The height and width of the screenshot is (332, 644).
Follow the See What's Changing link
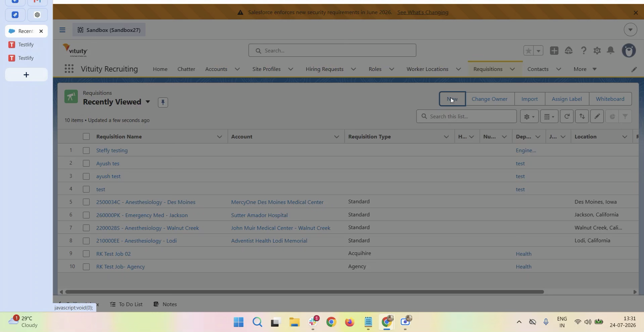point(423,12)
